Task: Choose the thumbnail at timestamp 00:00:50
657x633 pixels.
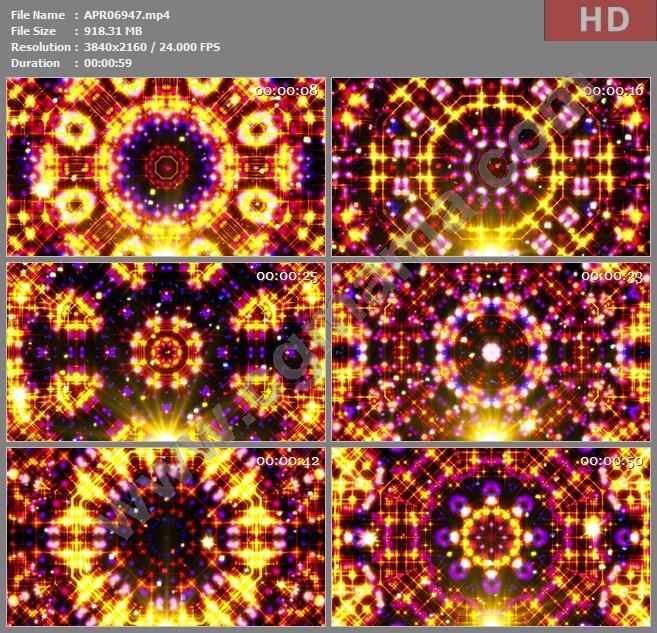Action: (x=490, y=536)
